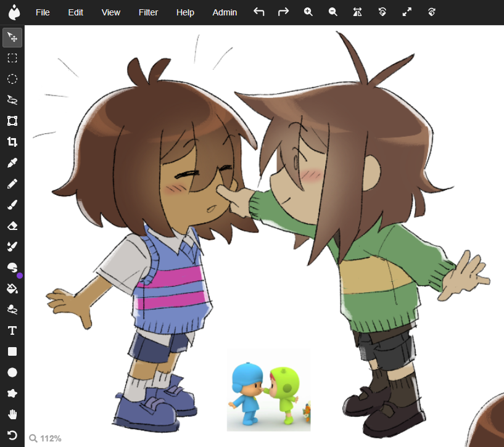Select the Eyedropper tool
504x447 pixels.
pos(12,163)
